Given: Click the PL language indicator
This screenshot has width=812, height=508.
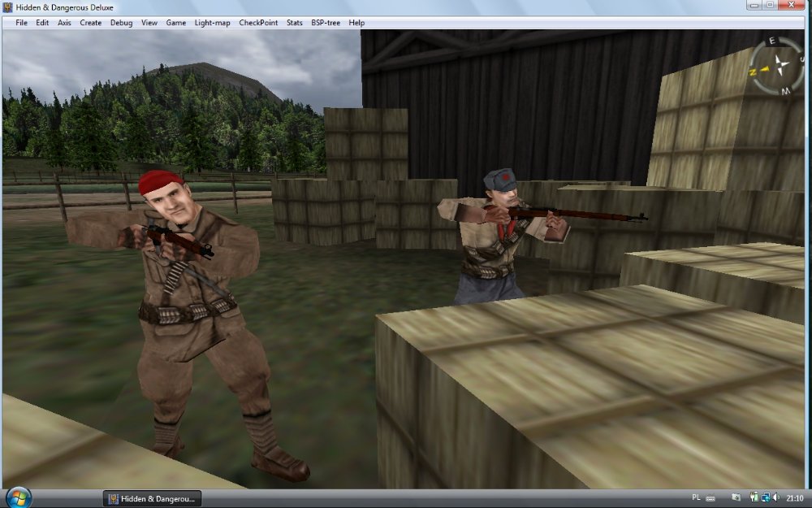Looking at the screenshot, I should click(x=696, y=497).
